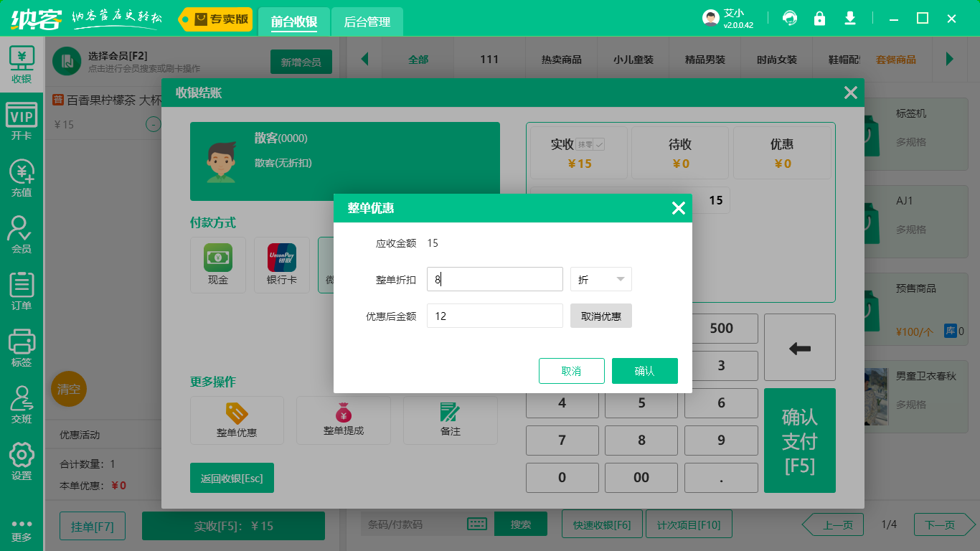Open 设置 from the sidebar
980x551 pixels.
(x=22, y=463)
